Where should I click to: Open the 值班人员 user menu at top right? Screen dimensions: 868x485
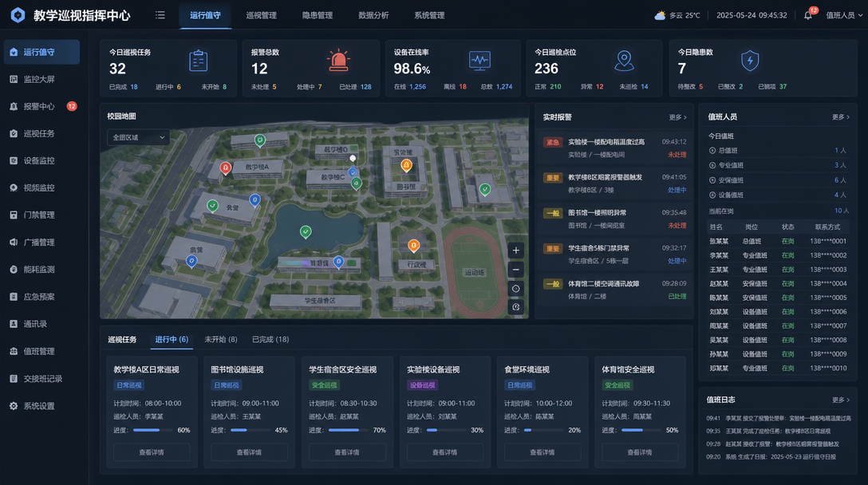coord(843,15)
